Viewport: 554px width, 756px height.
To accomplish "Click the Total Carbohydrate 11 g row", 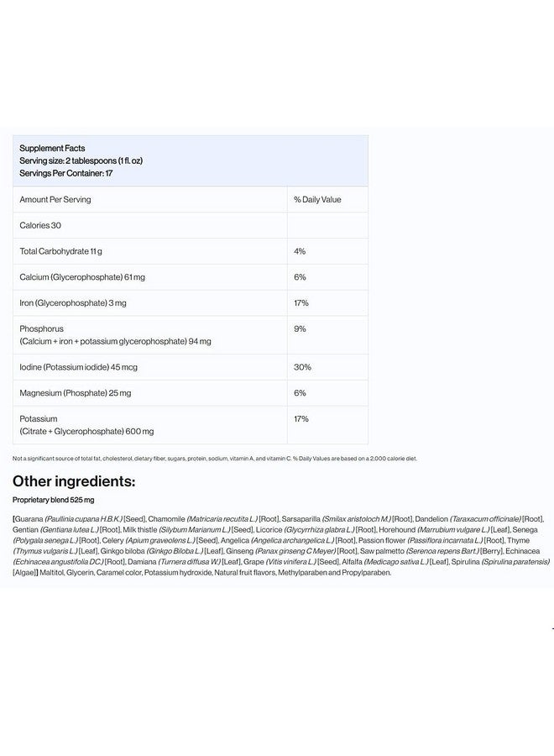I will pos(191,251).
